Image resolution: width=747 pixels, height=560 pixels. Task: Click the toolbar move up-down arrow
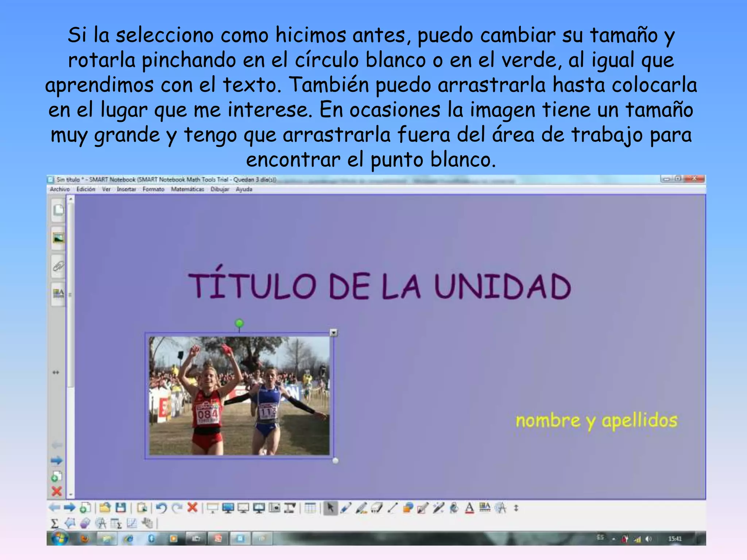point(516,508)
